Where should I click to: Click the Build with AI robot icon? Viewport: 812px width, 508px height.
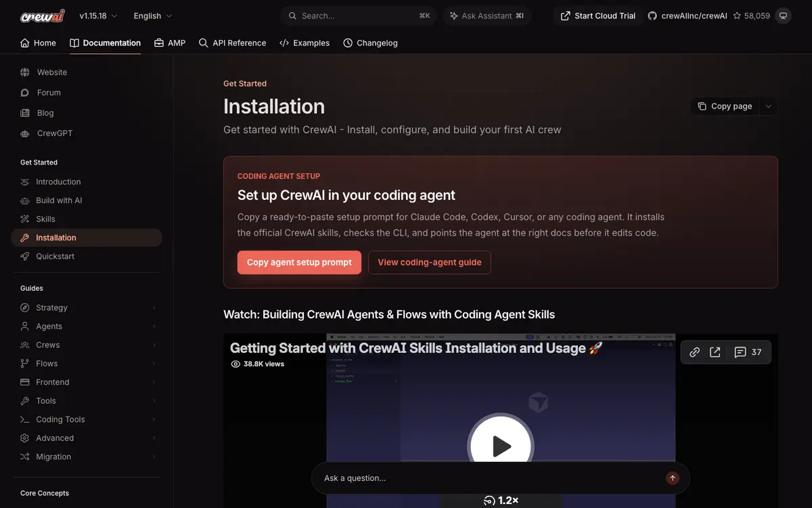tap(25, 200)
